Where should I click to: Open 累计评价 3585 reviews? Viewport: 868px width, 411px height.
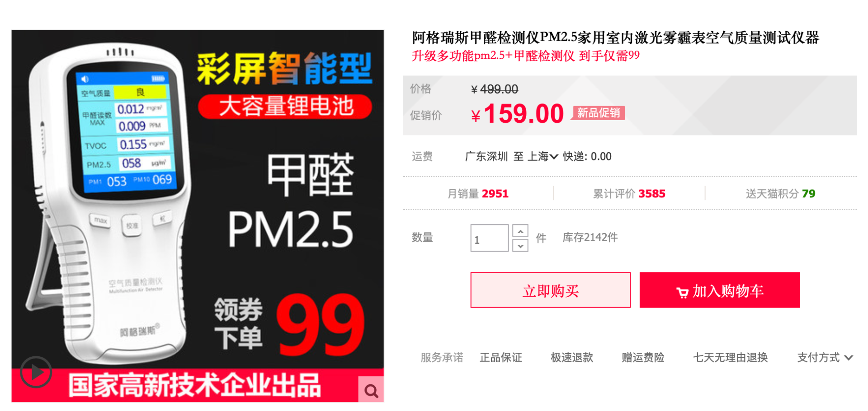coord(629,194)
